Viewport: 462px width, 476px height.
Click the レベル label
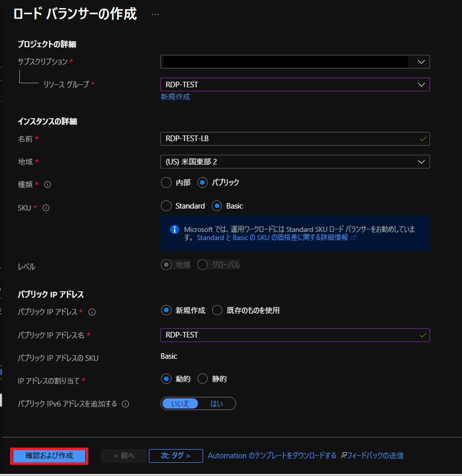27,266
